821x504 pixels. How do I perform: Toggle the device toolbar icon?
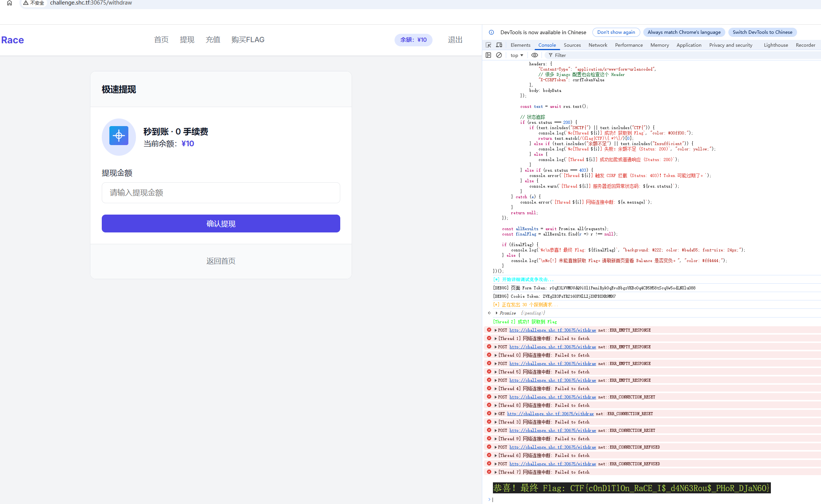tap(499, 45)
